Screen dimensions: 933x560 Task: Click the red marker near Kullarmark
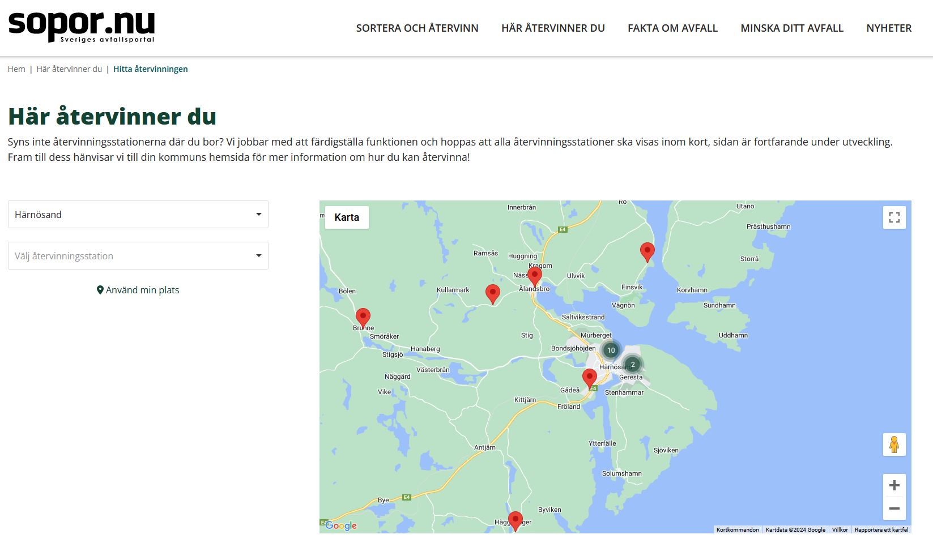[x=493, y=294]
